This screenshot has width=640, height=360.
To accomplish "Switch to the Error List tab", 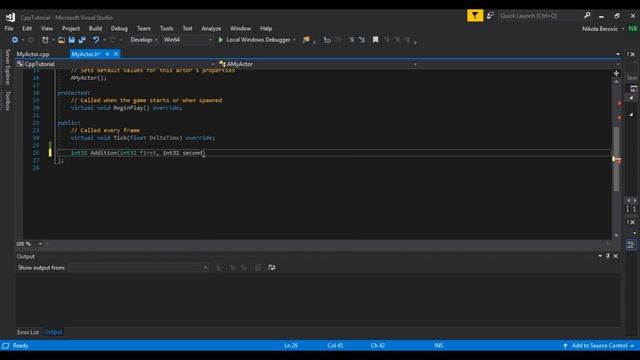I will tap(28, 332).
